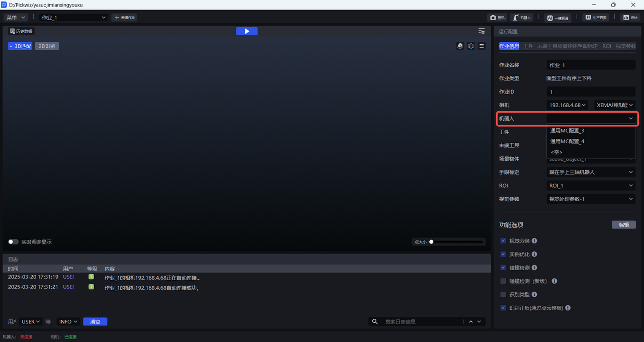Screen dimensions: 644x342
Task: Open the 生产界面 production view
Action: (x=596, y=18)
